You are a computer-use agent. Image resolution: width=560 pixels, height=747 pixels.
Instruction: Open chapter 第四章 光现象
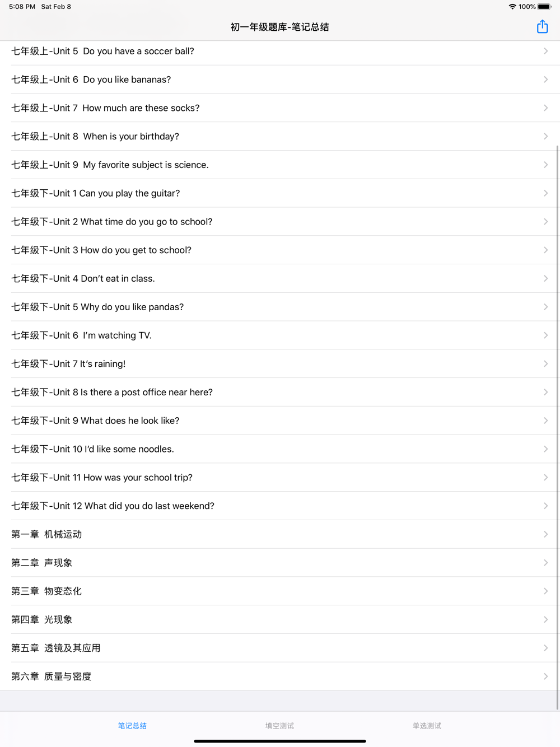coord(42,619)
